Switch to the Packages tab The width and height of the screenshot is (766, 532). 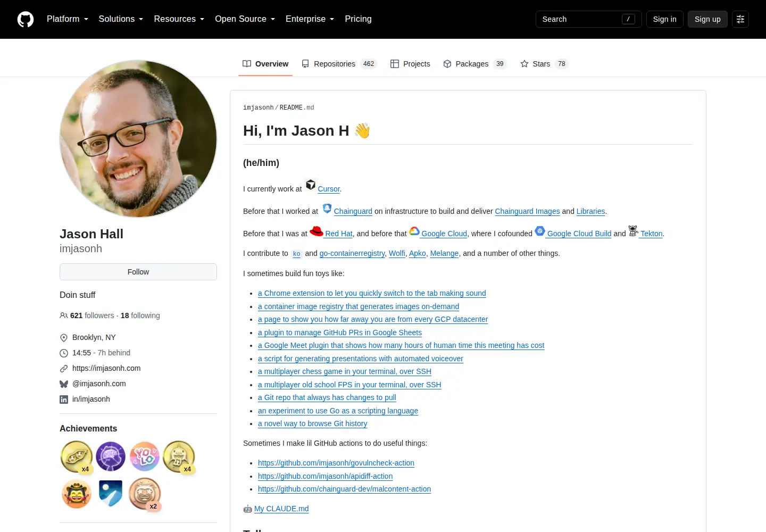pos(475,64)
